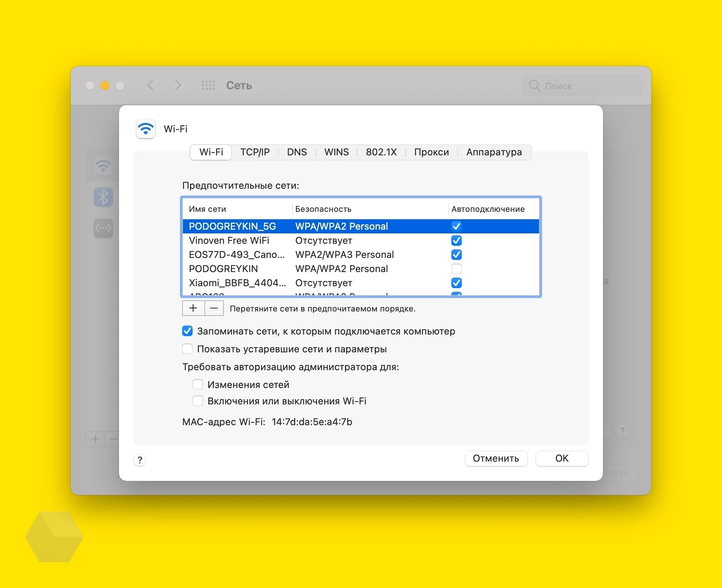
Task: Open help button in Network window
Action: click(622, 431)
